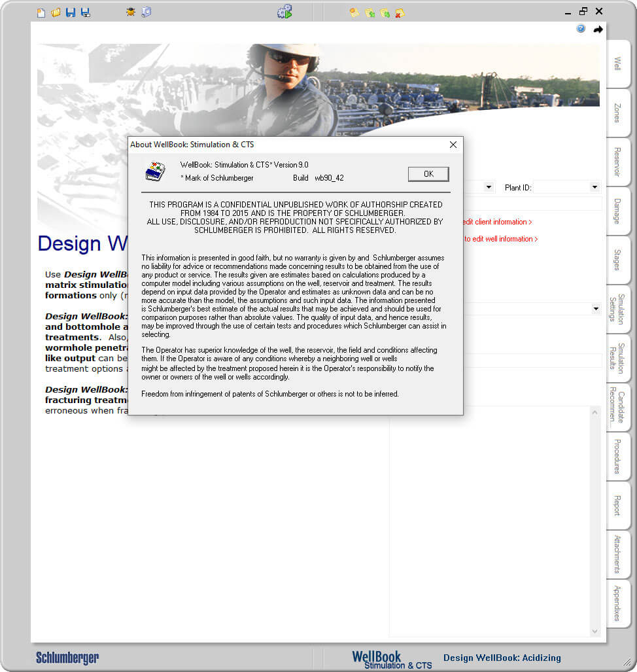Image resolution: width=637 pixels, height=672 pixels.
Task: Click the forward arrow navigation icon
Action: pyautogui.click(x=597, y=29)
